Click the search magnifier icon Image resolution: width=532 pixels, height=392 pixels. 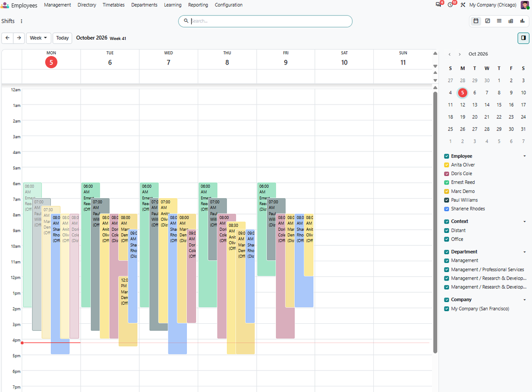[x=186, y=21]
